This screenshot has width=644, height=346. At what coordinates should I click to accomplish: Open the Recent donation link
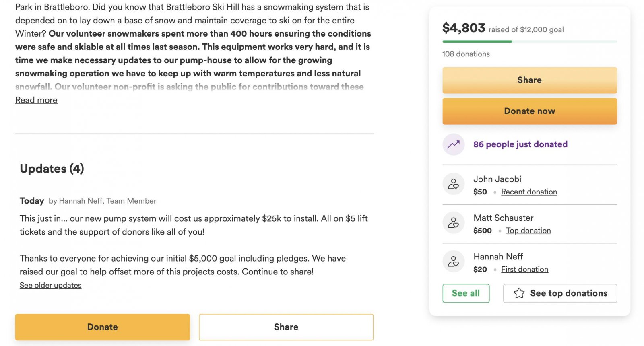[x=529, y=192]
